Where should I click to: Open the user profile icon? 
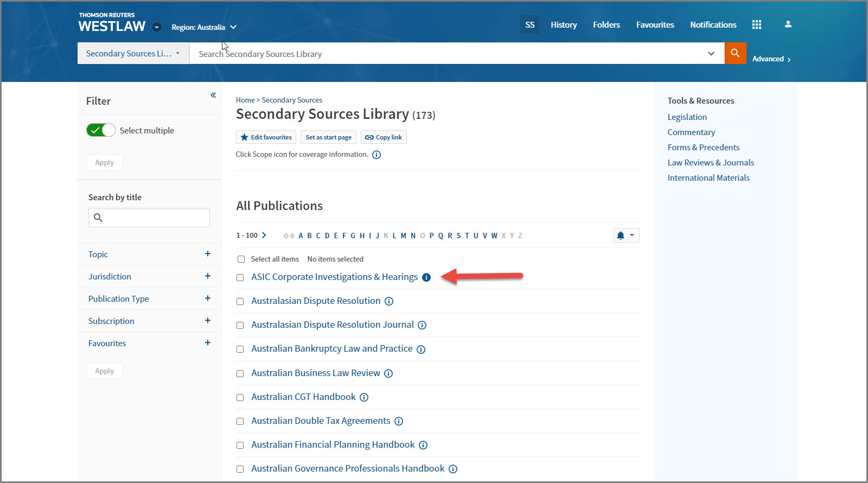[788, 24]
